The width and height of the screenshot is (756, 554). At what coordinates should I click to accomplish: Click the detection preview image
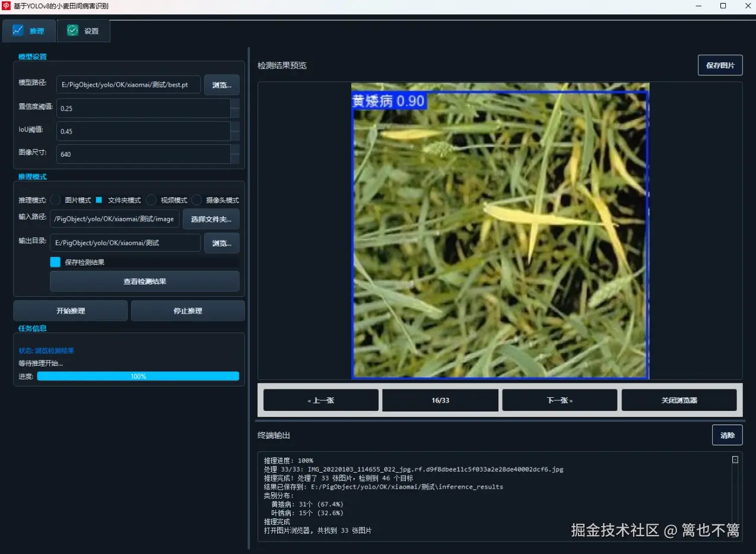pyautogui.click(x=500, y=230)
